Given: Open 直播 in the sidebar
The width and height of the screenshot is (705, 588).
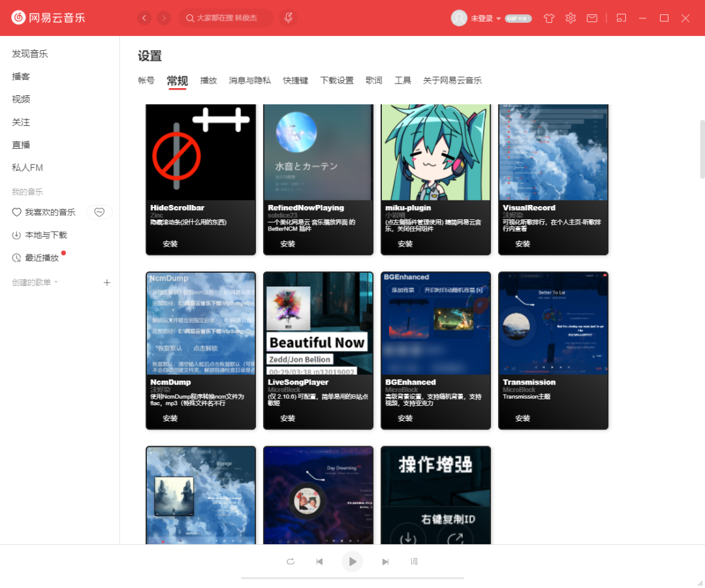Looking at the screenshot, I should (x=21, y=145).
